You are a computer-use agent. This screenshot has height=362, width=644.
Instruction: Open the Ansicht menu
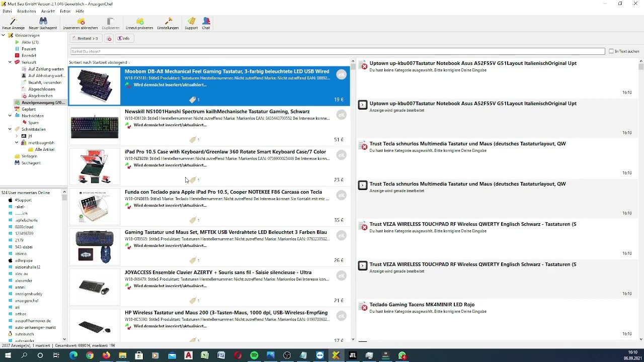point(48,11)
